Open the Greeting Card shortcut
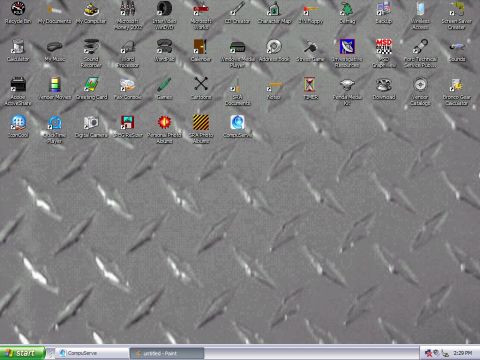 tap(91, 85)
